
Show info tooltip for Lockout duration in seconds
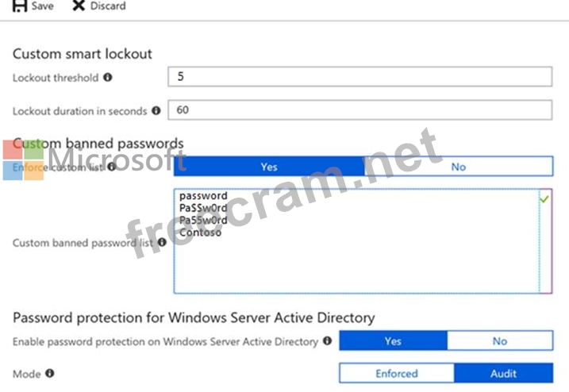coord(156,111)
